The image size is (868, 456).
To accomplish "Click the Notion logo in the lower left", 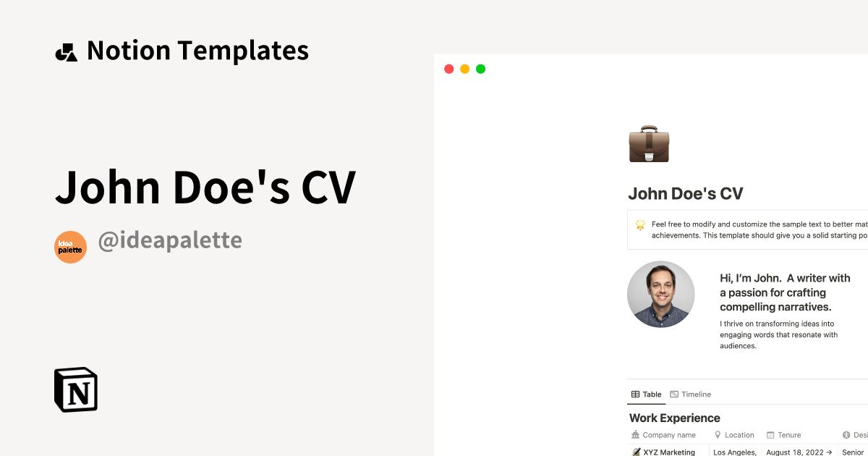I will tap(75, 389).
